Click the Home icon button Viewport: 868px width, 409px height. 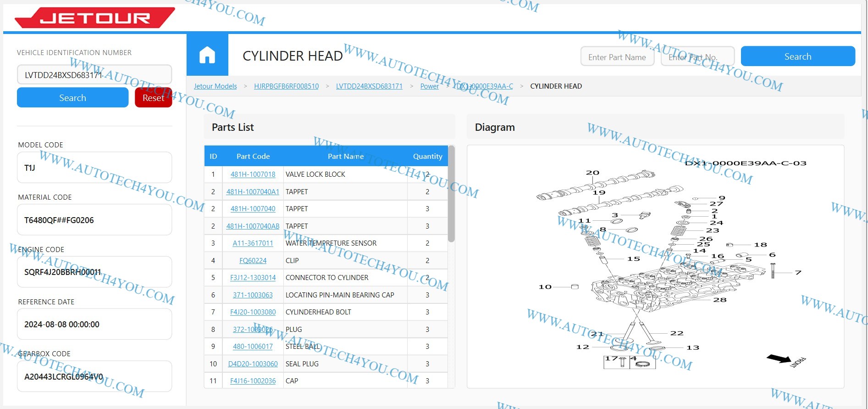207,55
